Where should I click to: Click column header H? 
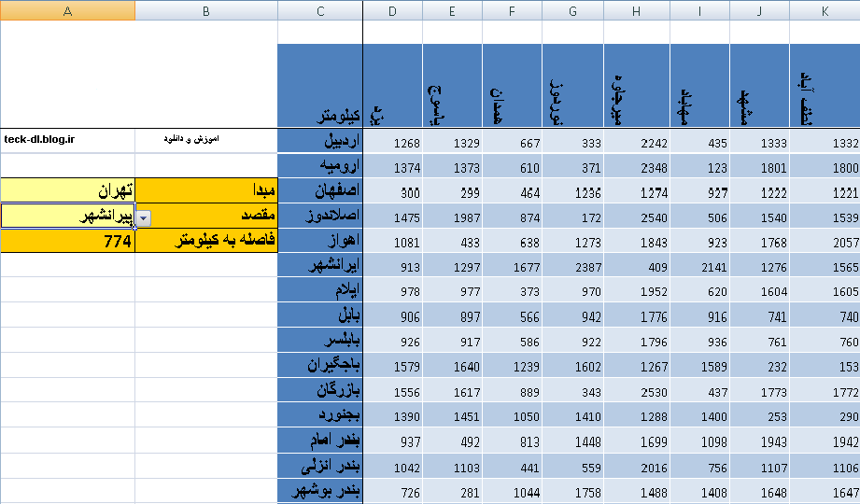pos(636,10)
